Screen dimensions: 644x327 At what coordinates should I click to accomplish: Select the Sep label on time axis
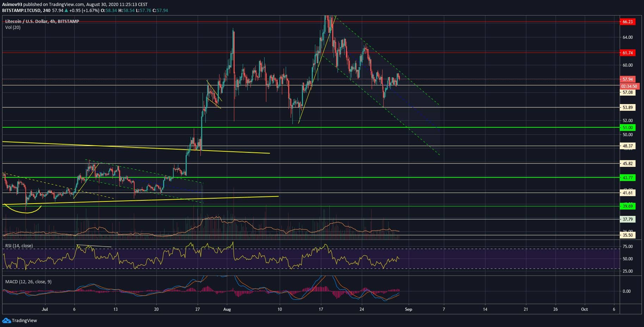(x=408, y=309)
